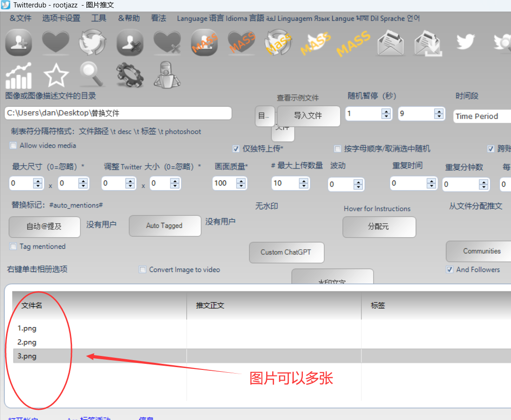Select the robot automation icon
Screen dimensions: 511x420
click(x=166, y=74)
